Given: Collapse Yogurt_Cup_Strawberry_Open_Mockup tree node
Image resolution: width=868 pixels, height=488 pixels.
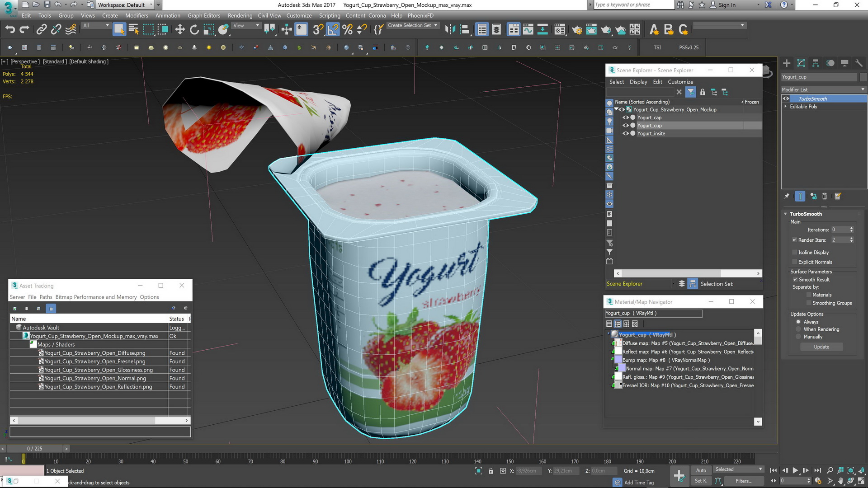Looking at the screenshot, I should click(x=616, y=109).
